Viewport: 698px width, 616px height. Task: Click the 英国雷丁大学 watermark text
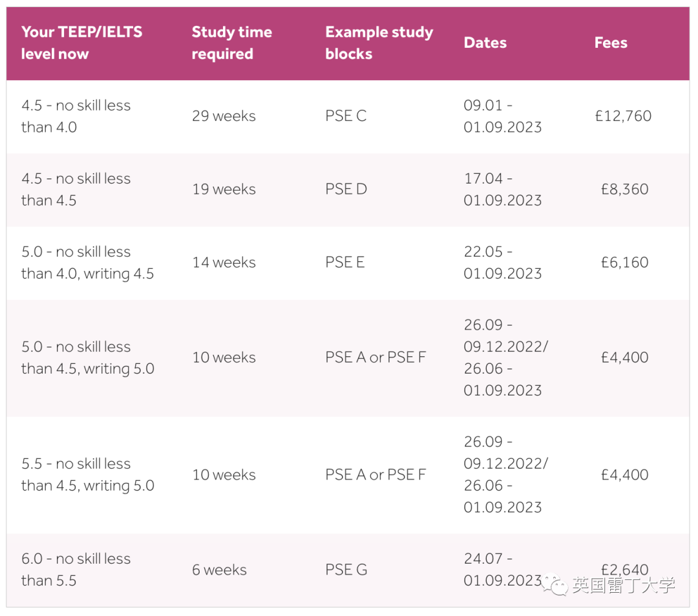(623, 586)
